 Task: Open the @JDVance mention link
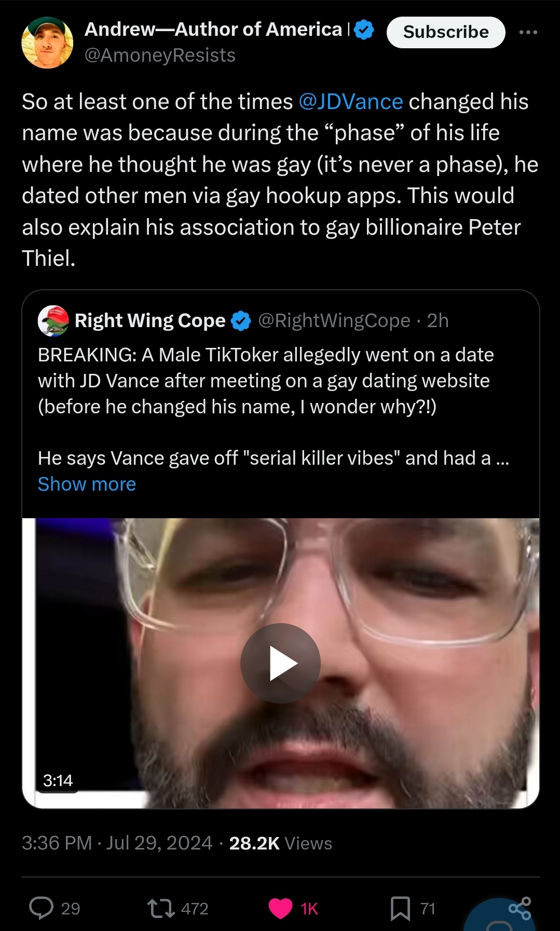coord(351,102)
